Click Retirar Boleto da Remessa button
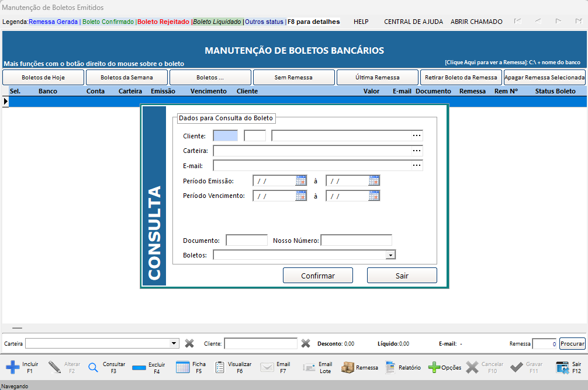Viewport: 588px width, 390px height. point(461,78)
